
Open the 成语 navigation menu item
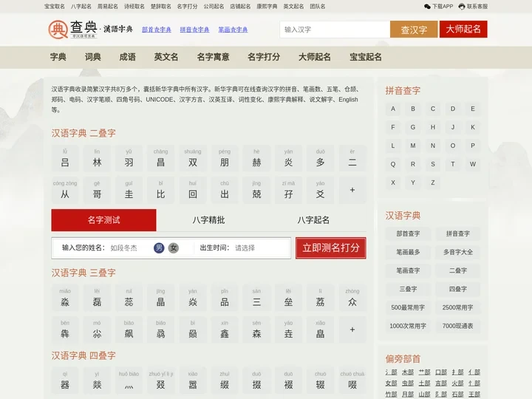(x=128, y=57)
